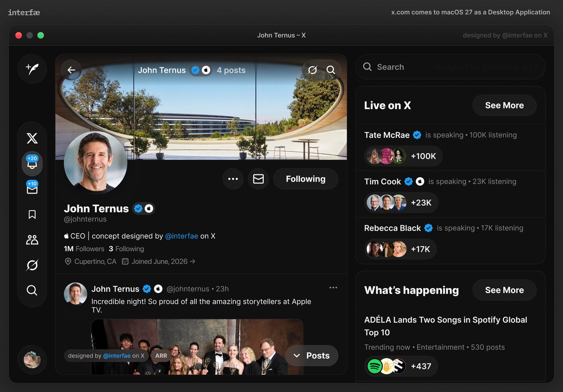Image resolution: width=563 pixels, height=392 pixels.
Task: Join Tim Cook live space
Action: [450, 194]
